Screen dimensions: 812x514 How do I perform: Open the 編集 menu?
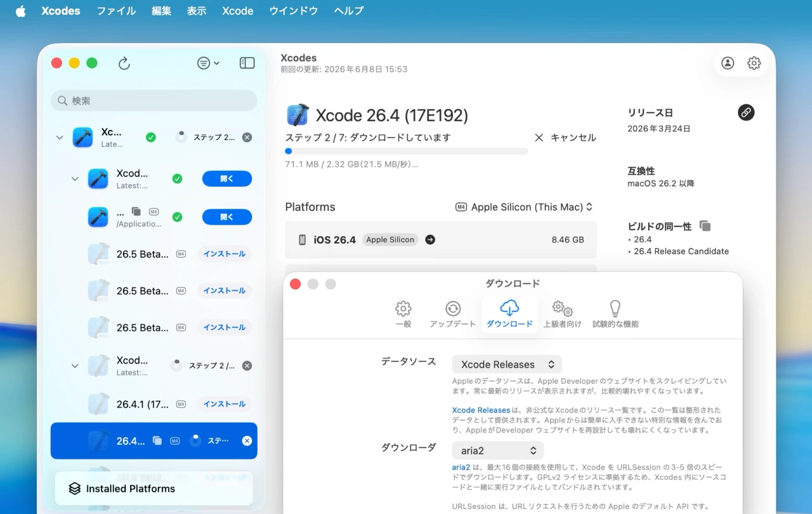point(161,11)
